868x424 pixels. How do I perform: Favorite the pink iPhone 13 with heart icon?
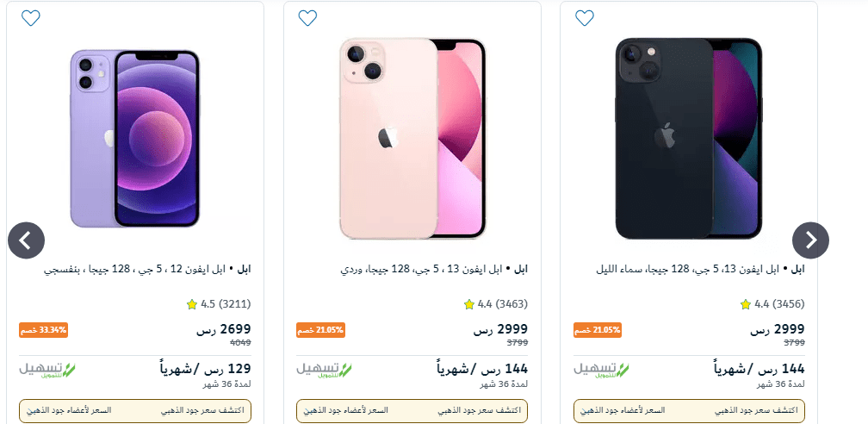[x=307, y=18]
